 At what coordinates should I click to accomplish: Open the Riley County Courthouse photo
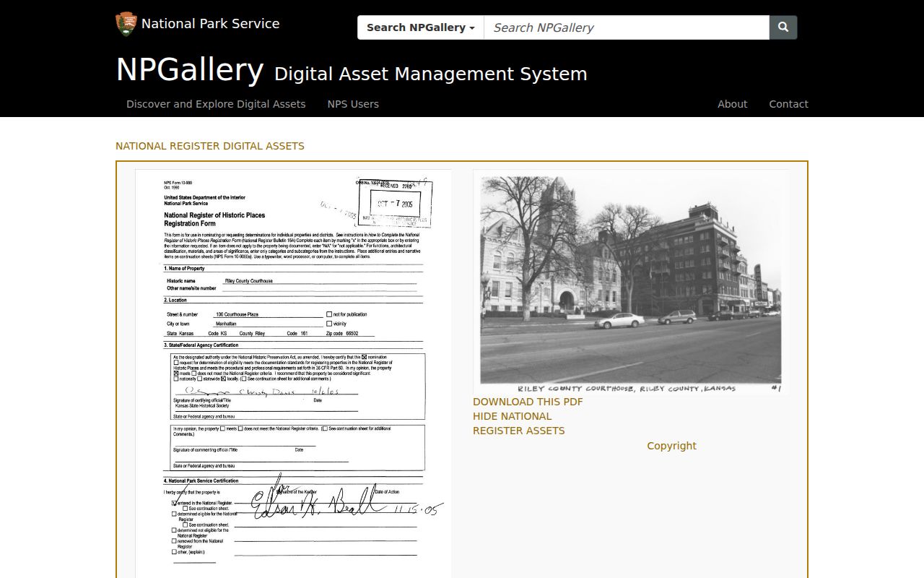coord(631,282)
